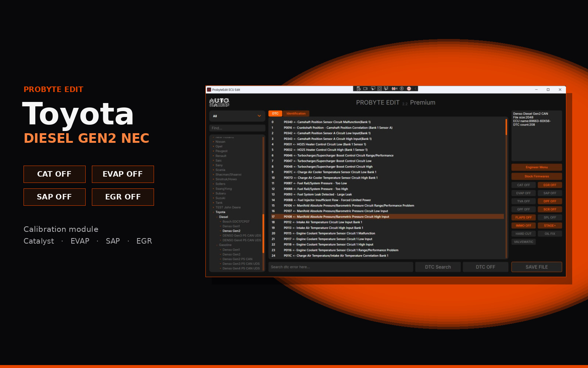Select the P0016 Crankshaft Position Correlation row
Screen dimensions: 588x368
pyautogui.click(x=387, y=128)
